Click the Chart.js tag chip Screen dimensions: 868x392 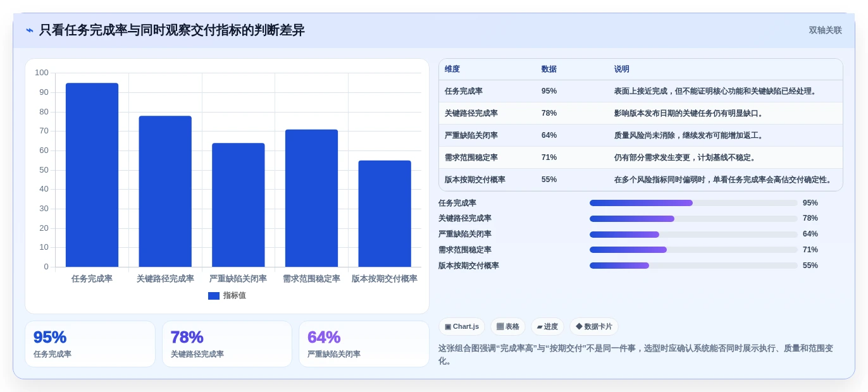pyautogui.click(x=462, y=327)
